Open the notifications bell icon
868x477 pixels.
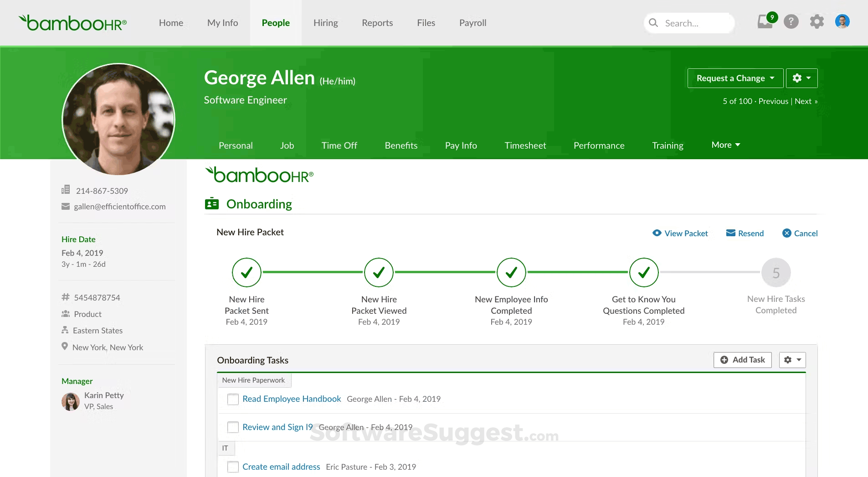765,21
